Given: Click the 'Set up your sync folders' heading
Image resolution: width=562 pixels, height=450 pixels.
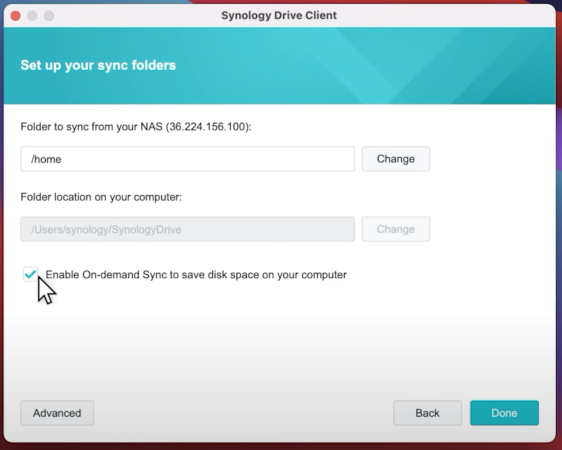Looking at the screenshot, I should coord(98,65).
